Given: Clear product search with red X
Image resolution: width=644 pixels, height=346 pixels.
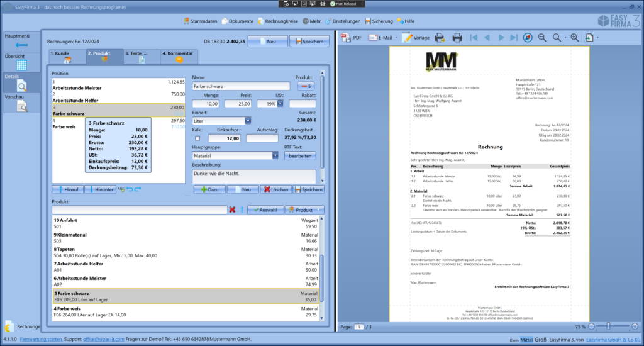Looking at the screenshot, I should click(232, 209).
